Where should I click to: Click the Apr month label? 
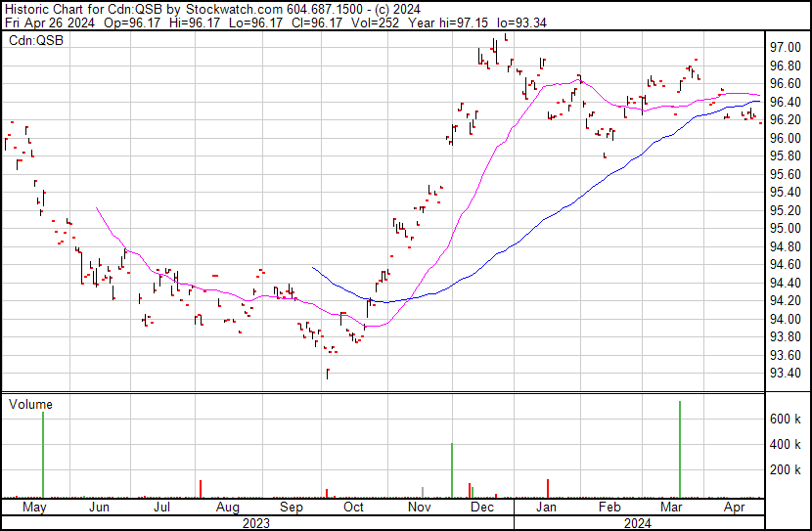734,508
